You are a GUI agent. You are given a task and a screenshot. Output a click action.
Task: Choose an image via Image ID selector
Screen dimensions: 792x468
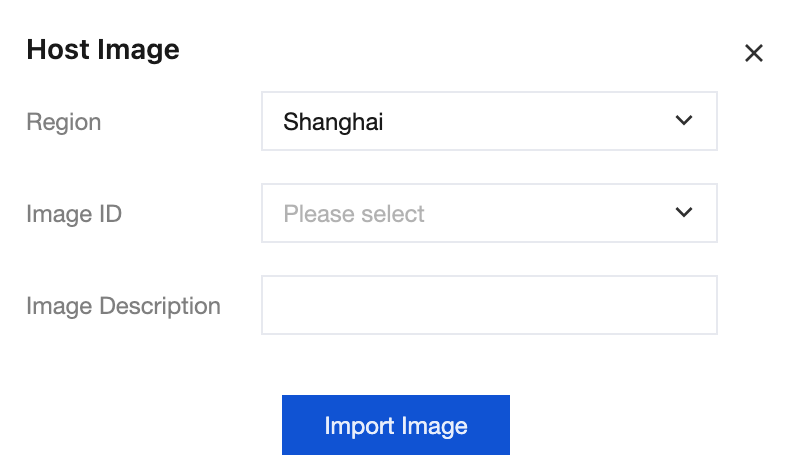pyautogui.click(x=489, y=213)
